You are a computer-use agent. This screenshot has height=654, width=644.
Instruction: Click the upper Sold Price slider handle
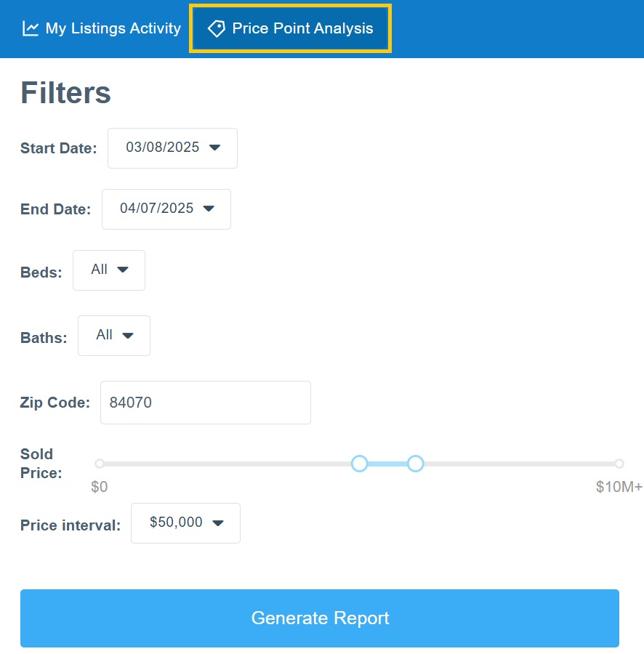(x=415, y=464)
